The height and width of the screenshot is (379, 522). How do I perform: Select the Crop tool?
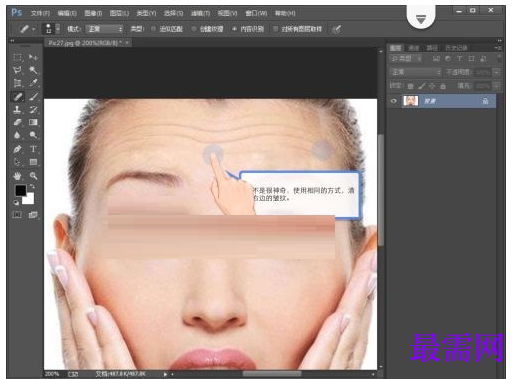pos(18,83)
